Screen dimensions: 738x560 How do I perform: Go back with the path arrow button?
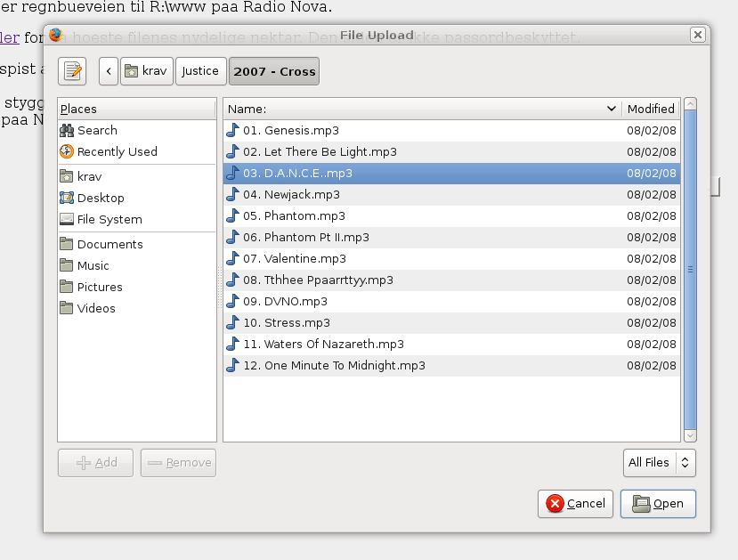click(109, 71)
